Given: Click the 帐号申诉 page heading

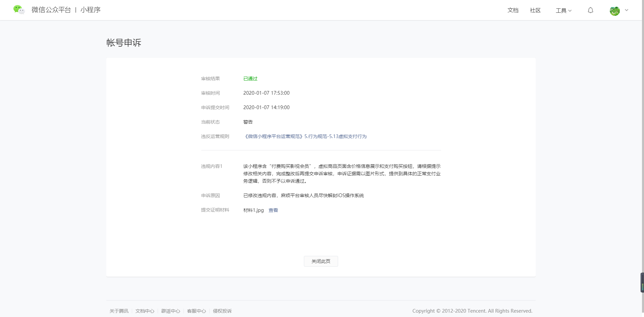Looking at the screenshot, I should (124, 43).
